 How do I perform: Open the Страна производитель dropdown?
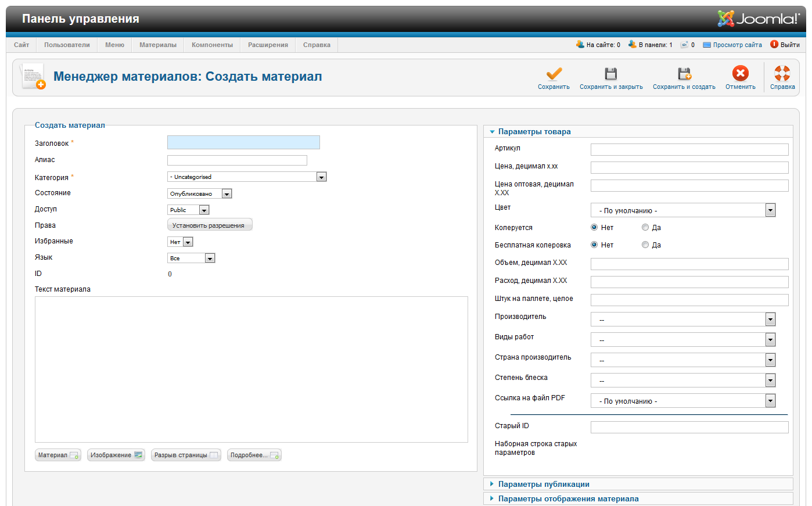click(x=683, y=360)
